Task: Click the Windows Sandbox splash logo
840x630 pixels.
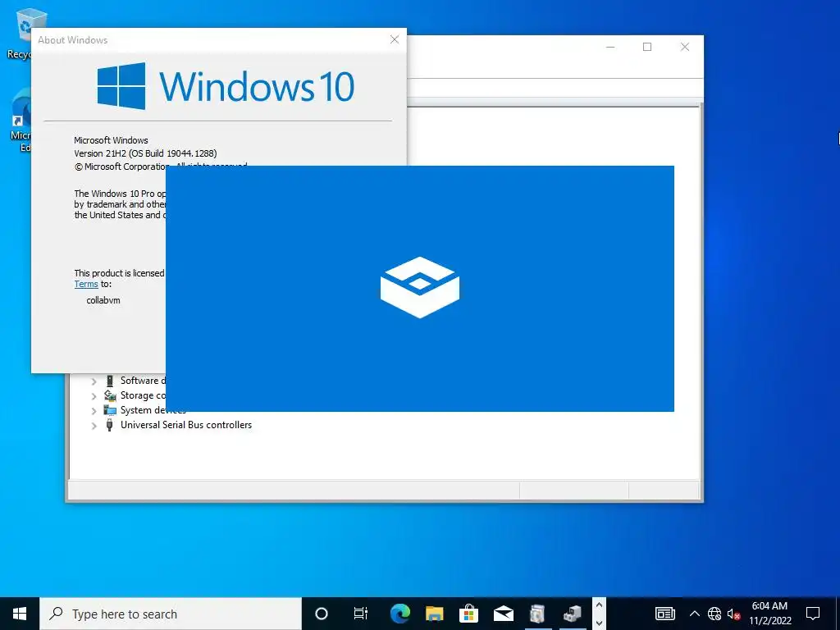Action: click(420, 288)
